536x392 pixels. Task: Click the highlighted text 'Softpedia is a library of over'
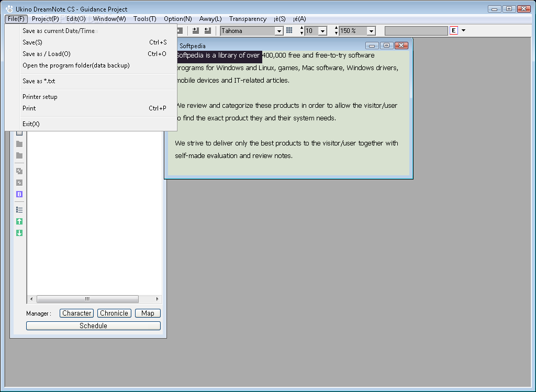218,55
